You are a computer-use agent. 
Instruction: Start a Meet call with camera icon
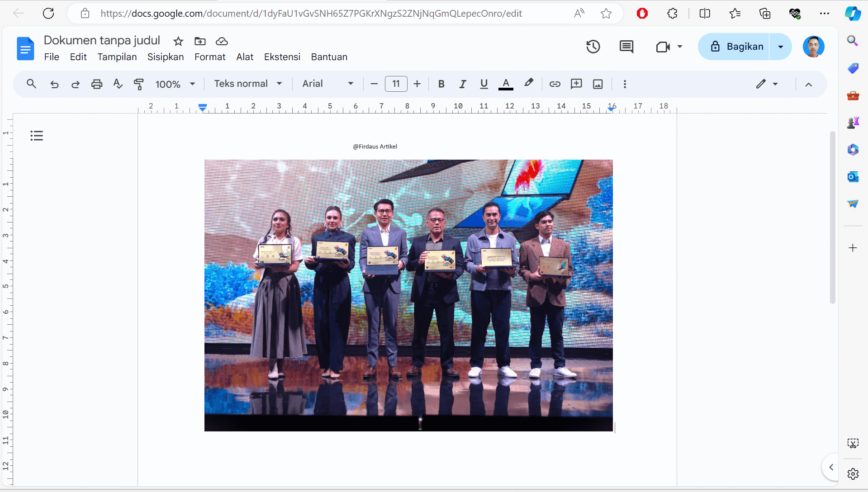point(662,47)
